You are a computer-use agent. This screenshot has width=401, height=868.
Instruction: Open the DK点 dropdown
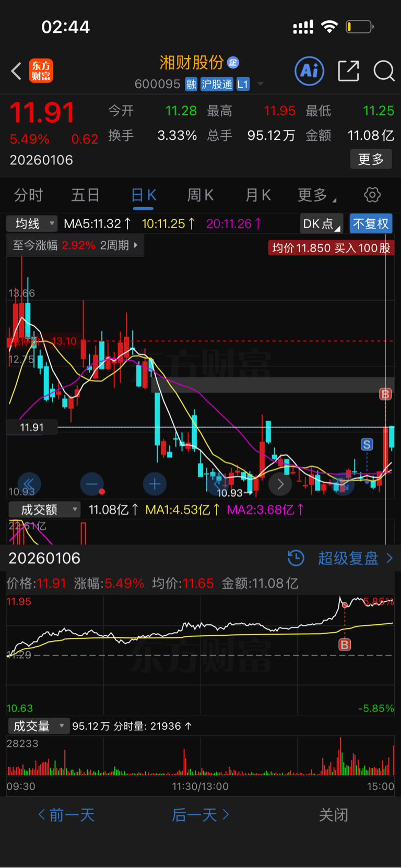322,224
